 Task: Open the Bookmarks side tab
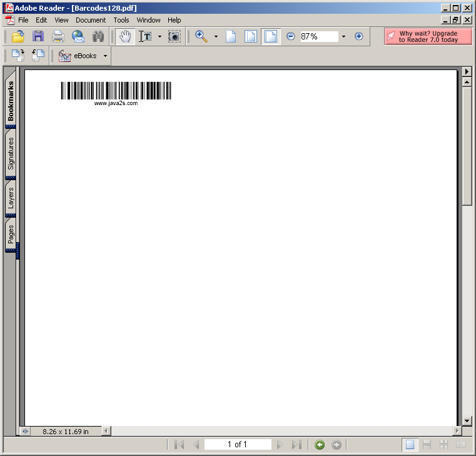pos(11,101)
